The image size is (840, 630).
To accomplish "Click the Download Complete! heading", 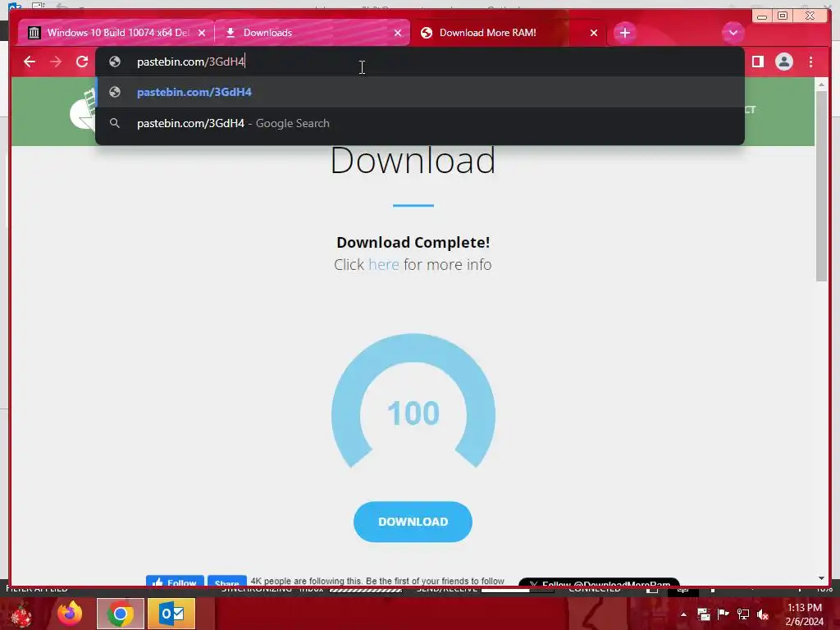I will point(413,242).
